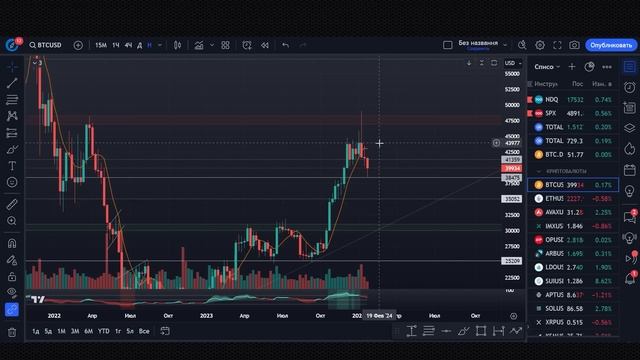640x360 pixels.
Task: Open the quick search icon
Action: [x=522, y=45]
